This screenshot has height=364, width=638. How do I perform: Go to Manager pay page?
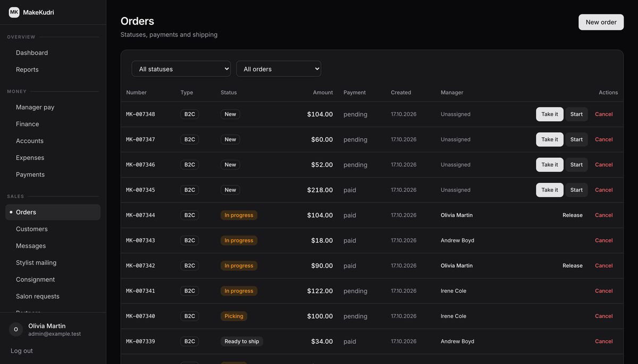53,107
